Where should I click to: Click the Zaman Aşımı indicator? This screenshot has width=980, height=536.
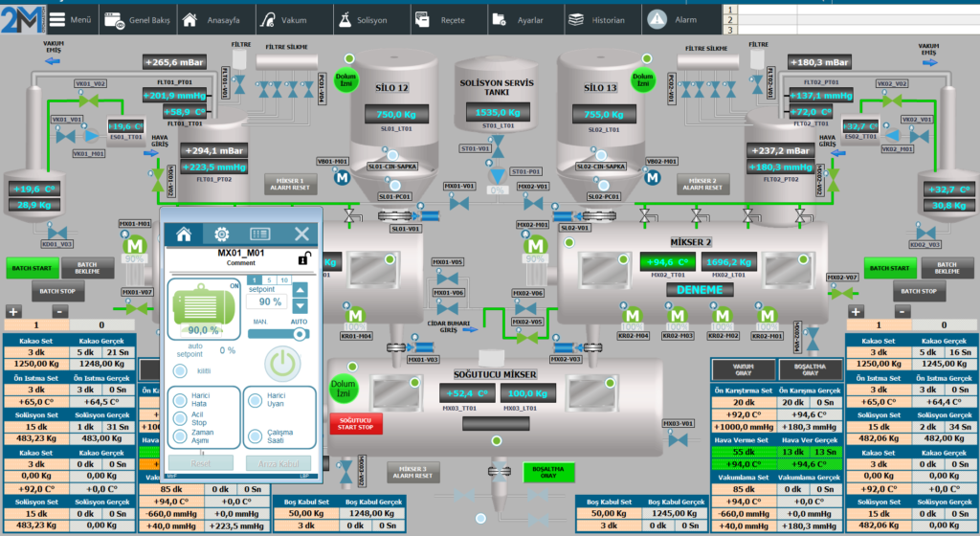coord(180,436)
